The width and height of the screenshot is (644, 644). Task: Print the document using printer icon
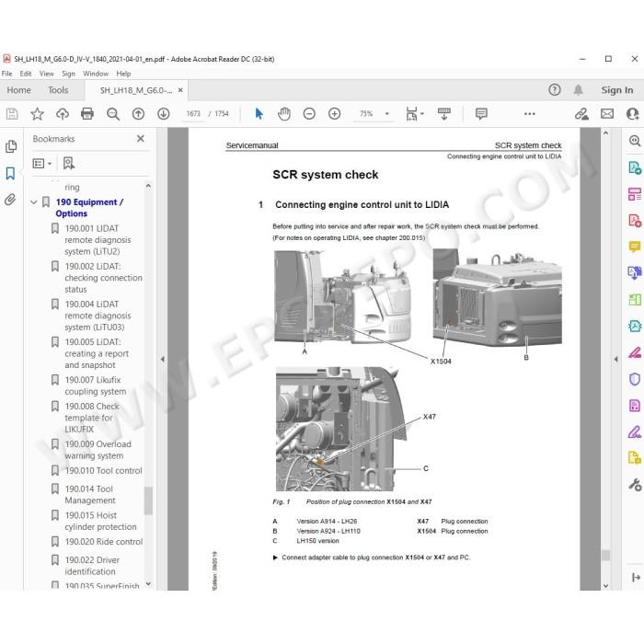pos(87,114)
